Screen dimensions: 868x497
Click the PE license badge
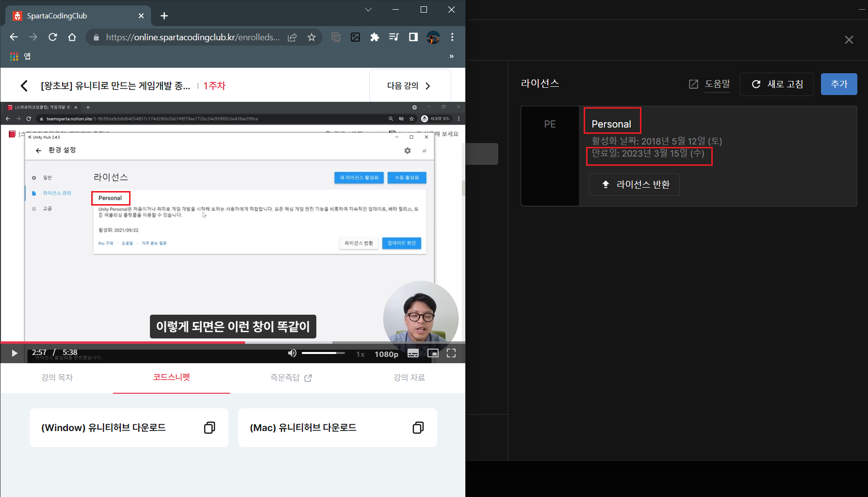pos(550,124)
